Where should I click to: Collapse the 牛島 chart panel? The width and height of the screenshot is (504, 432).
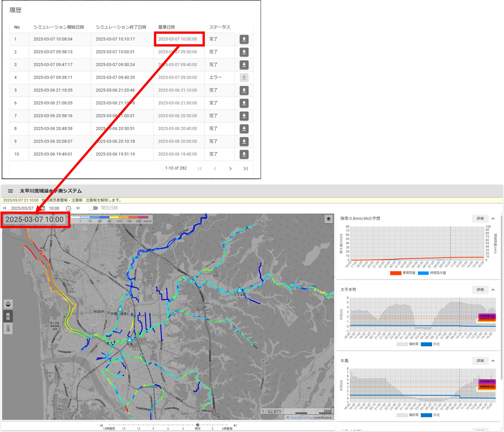pos(493,361)
